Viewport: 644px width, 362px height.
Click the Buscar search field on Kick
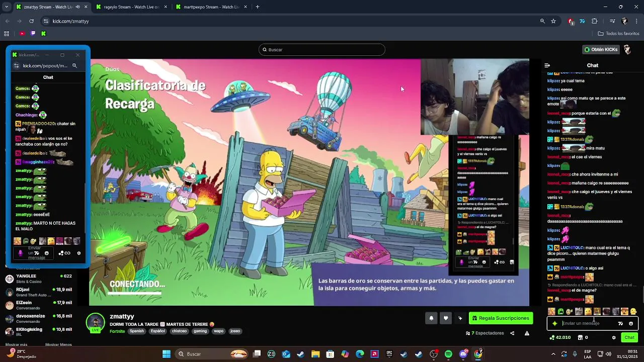pyautogui.click(x=322, y=49)
